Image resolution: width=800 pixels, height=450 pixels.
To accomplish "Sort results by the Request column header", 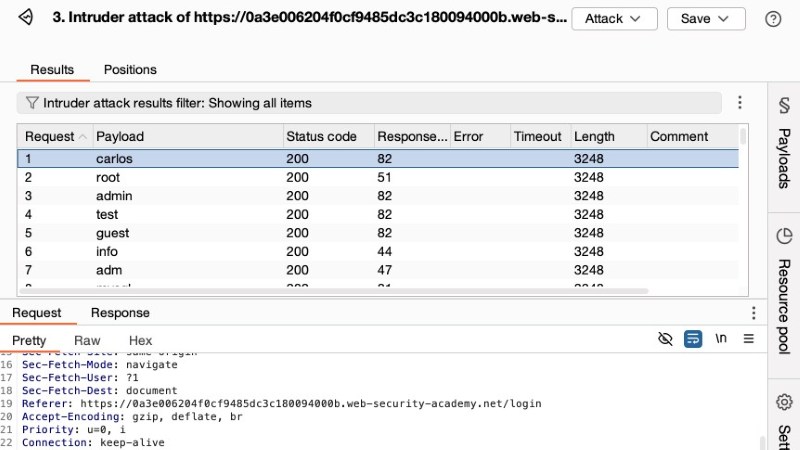I will point(50,137).
